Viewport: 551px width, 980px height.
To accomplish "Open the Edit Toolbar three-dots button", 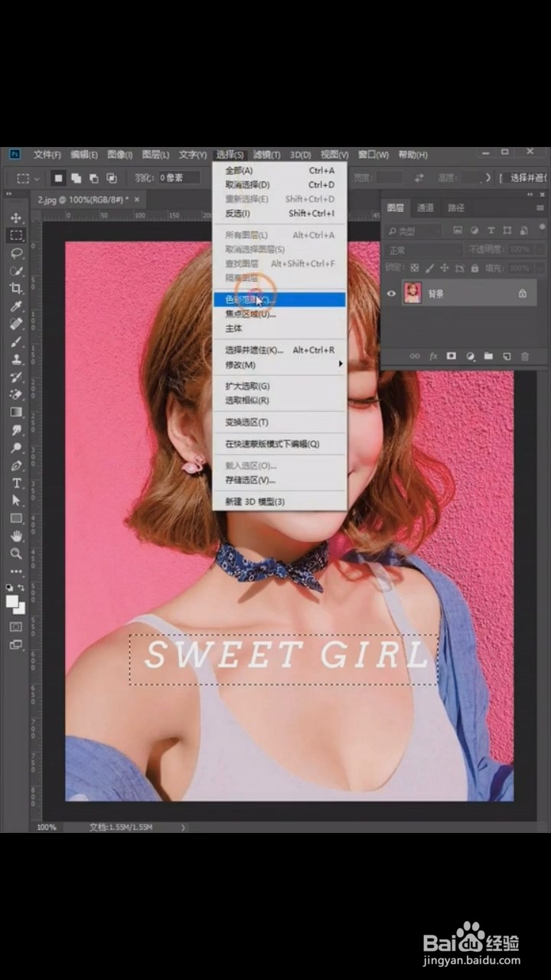I will (x=16, y=571).
